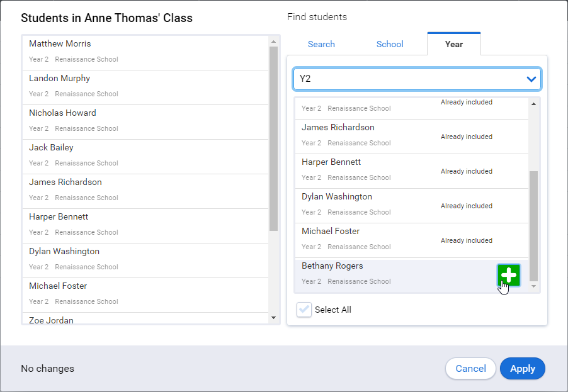Image resolution: width=568 pixels, height=392 pixels.
Task: Click found students scrollbar up arrow
Action: click(x=533, y=104)
